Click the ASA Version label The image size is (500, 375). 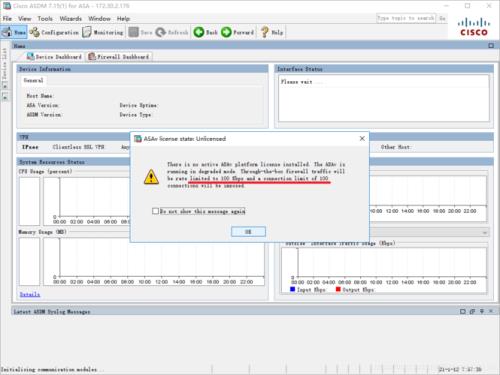click(x=42, y=105)
